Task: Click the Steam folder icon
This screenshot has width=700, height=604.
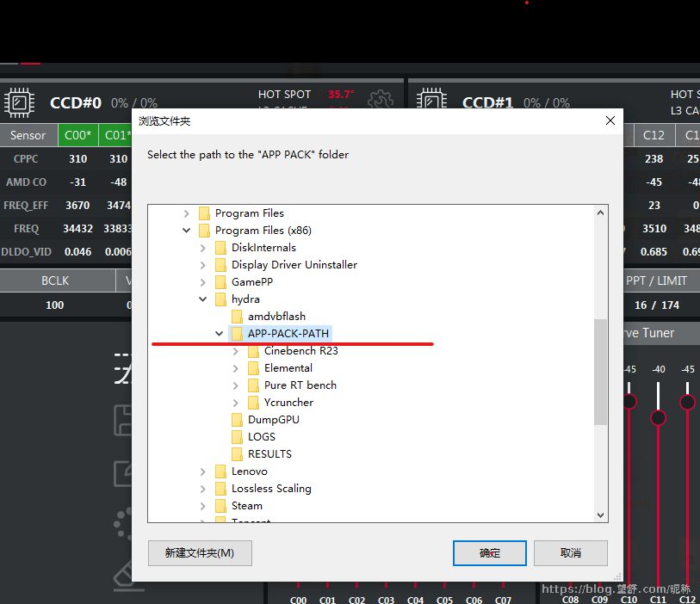Action: [x=220, y=506]
